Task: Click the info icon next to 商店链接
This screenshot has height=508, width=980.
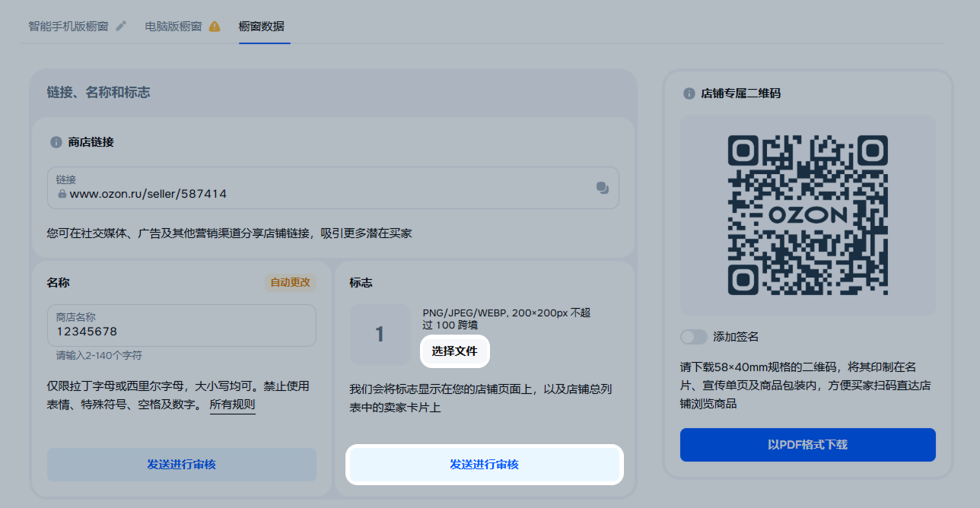Action: tap(56, 142)
